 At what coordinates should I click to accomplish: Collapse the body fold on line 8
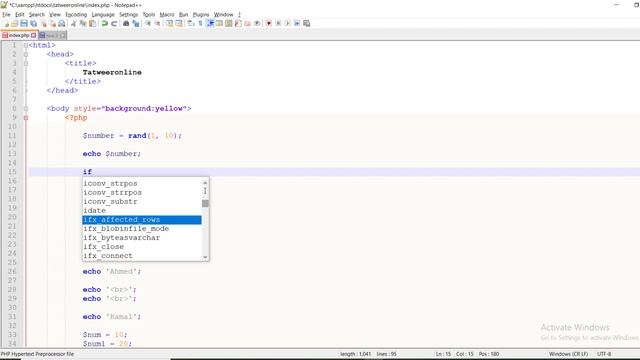[26, 109]
